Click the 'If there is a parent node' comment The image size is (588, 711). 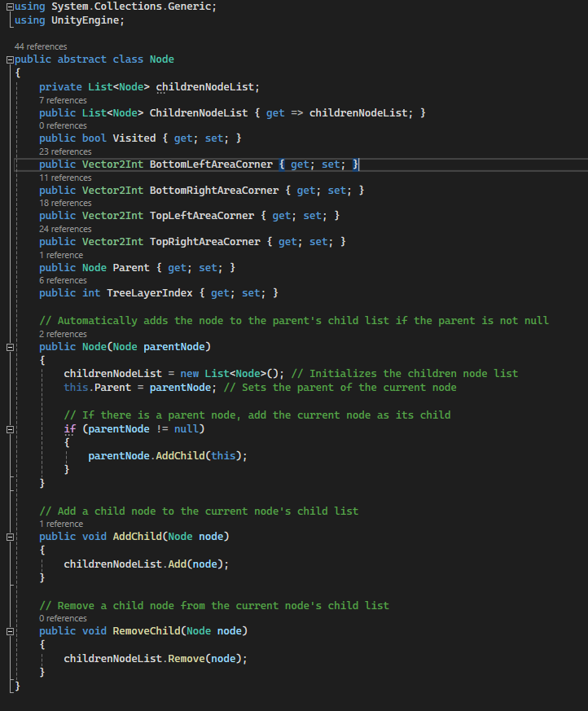click(257, 415)
